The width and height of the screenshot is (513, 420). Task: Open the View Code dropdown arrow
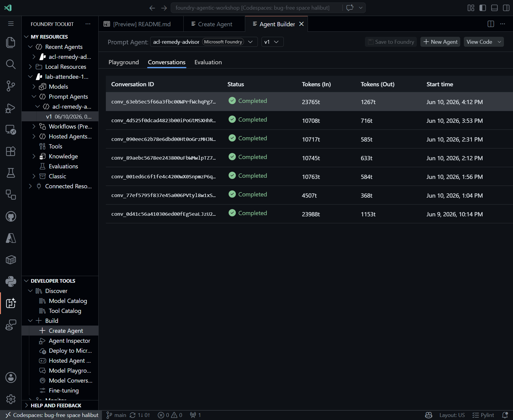(x=499, y=42)
